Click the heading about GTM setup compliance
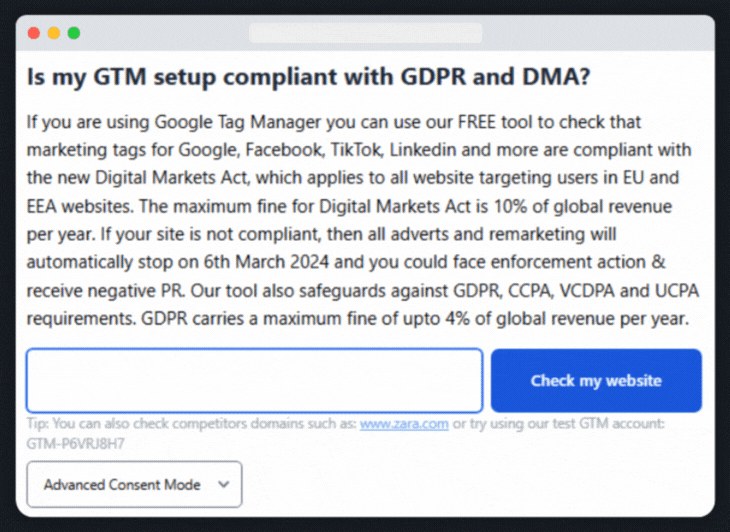The height and width of the screenshot is (532, 730). click(x=308, y=77)
